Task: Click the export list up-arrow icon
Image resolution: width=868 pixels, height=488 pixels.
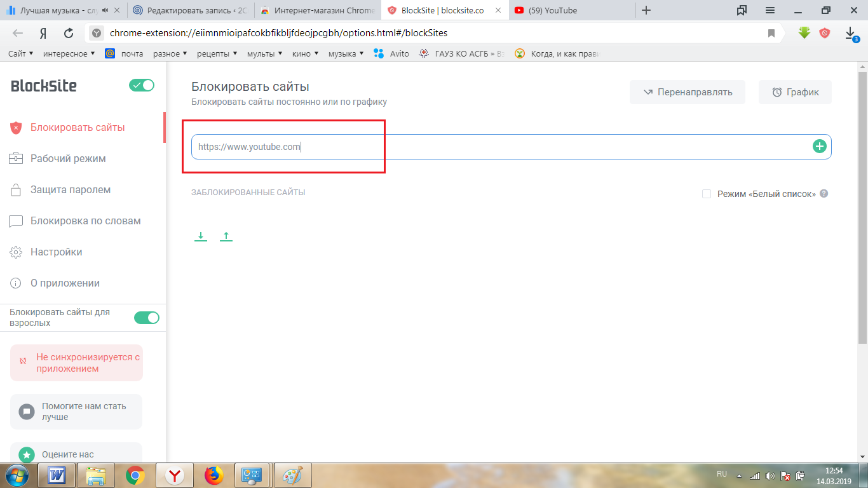Action: [226, 236]
